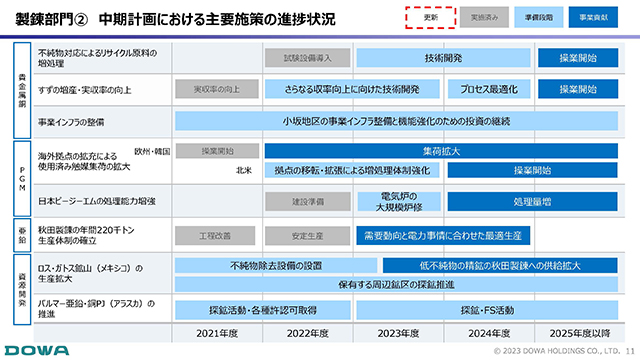Select the 技術開発 bar
Image resolution: width=640 pixels, height=360 pixels.
(x=443, y=58)
